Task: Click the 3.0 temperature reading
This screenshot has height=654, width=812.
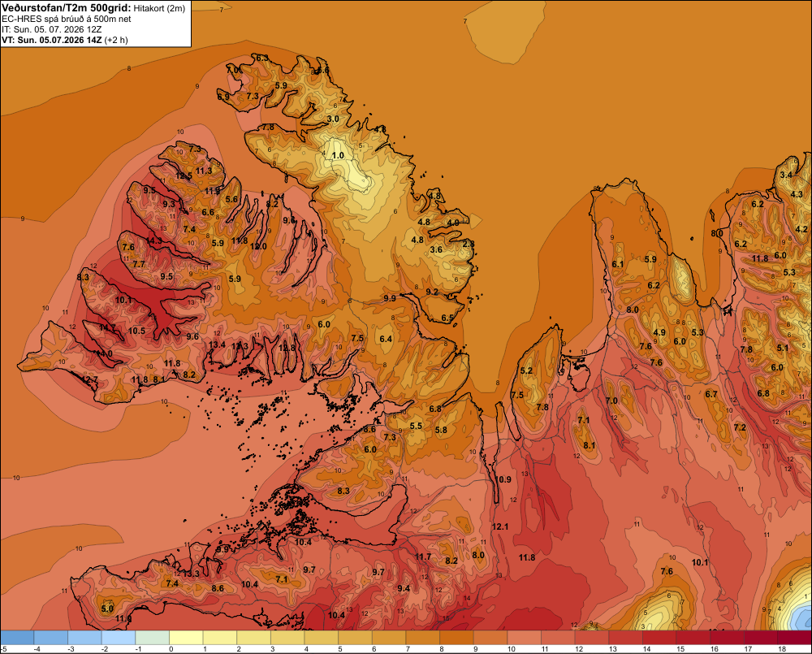Action: point(333,119)
